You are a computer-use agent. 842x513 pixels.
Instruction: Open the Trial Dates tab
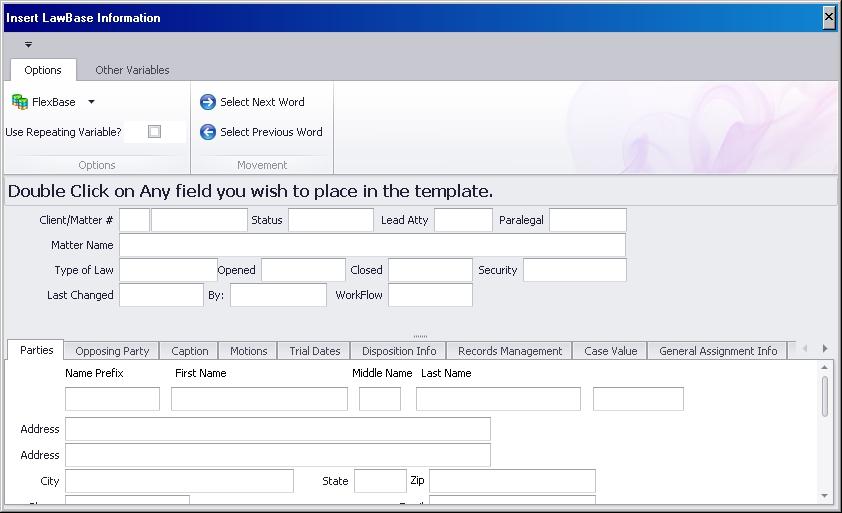pyautogui.click(x=315, y=351)
